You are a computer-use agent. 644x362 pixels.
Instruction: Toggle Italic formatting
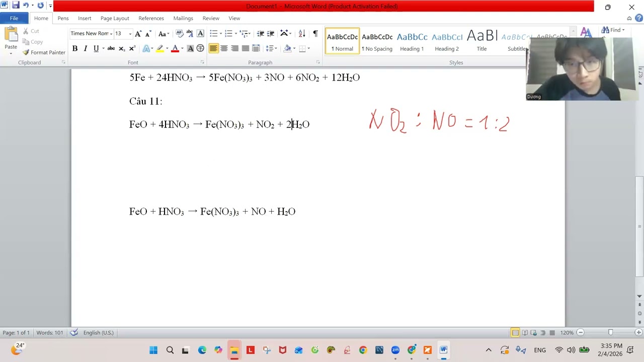point(85,48)
